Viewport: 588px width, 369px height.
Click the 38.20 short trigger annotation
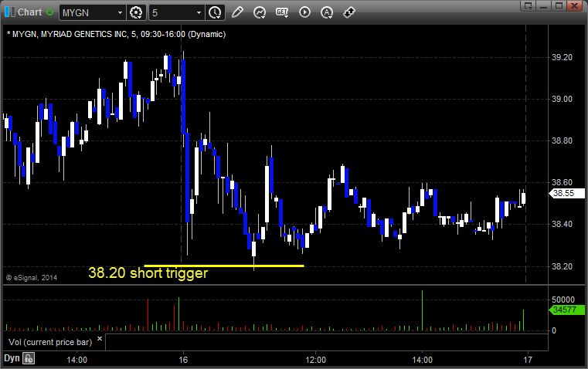pyautogui.click(x=148, y=273)
